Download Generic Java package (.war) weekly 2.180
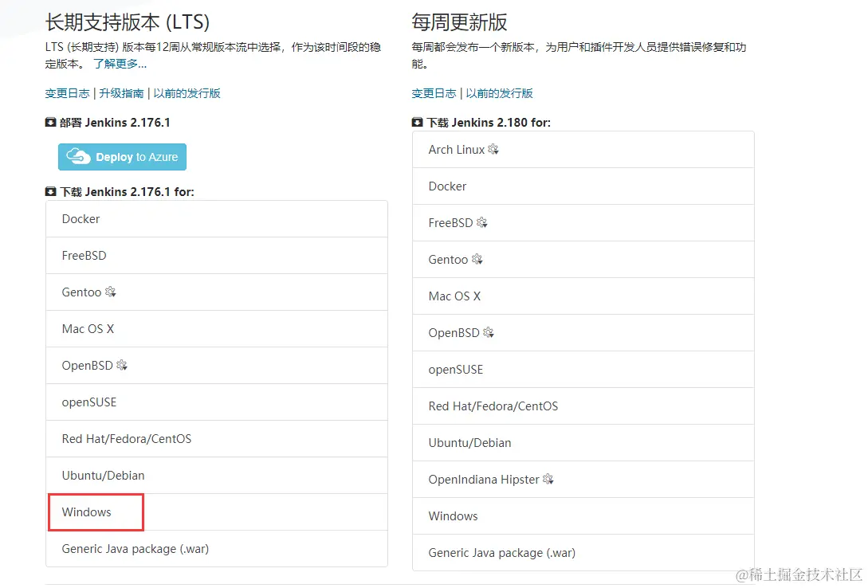The width and height of the screenshot is (868, 588). tap(583, 553)
